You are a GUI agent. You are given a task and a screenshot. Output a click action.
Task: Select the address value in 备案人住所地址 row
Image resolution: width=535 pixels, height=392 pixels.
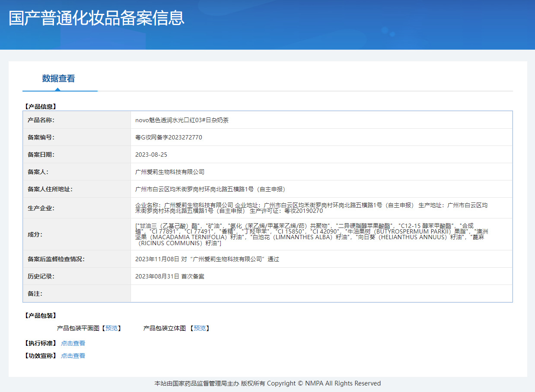click(210, 189)
